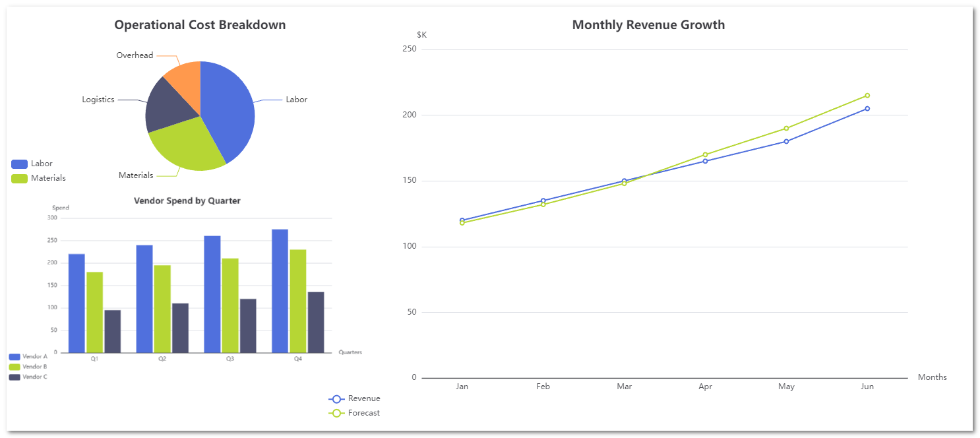The width and height of the screenshot is (980, 438).
Task: Toggle the Labor legend entry
Action: 32,164
